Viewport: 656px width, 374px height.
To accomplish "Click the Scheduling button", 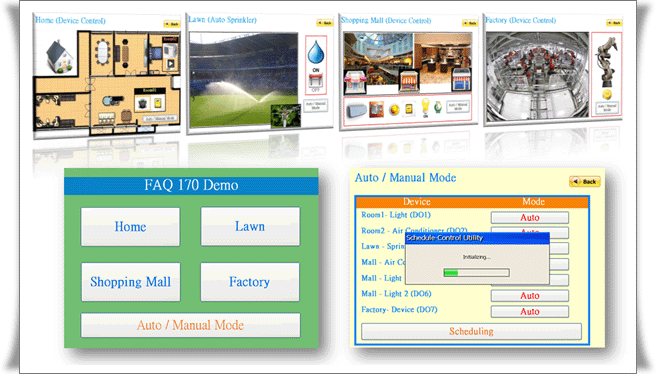I will click(471, 331).
